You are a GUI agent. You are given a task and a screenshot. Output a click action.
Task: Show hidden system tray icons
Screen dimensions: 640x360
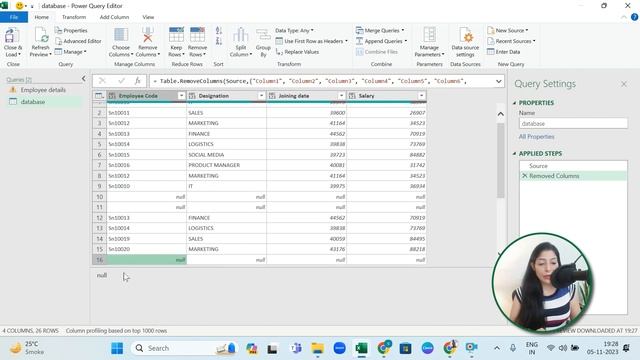pyautogui.click(x=497, y=348)
